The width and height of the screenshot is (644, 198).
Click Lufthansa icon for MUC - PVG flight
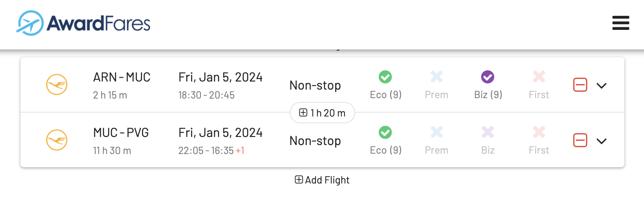[x=57, y=140]
